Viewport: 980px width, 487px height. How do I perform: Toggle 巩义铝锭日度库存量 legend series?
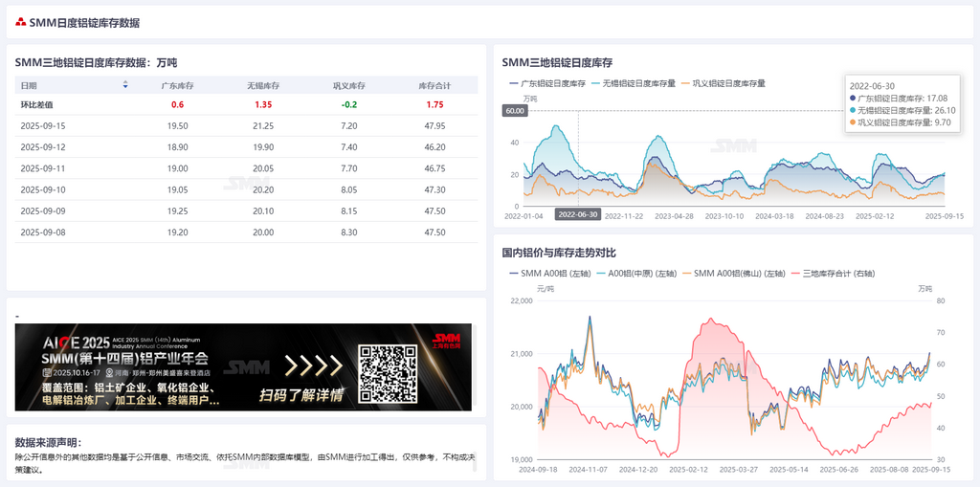[x=724, y=83]
